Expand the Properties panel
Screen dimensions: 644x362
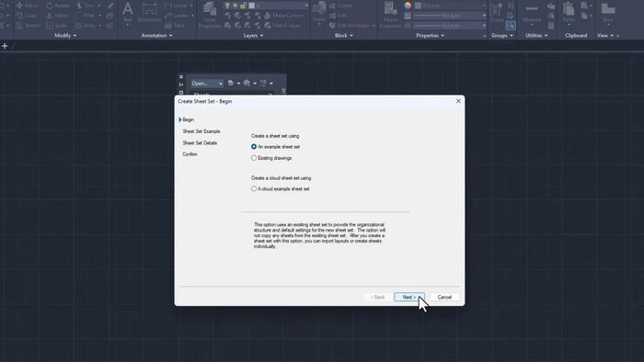click(x=430, y=36)
